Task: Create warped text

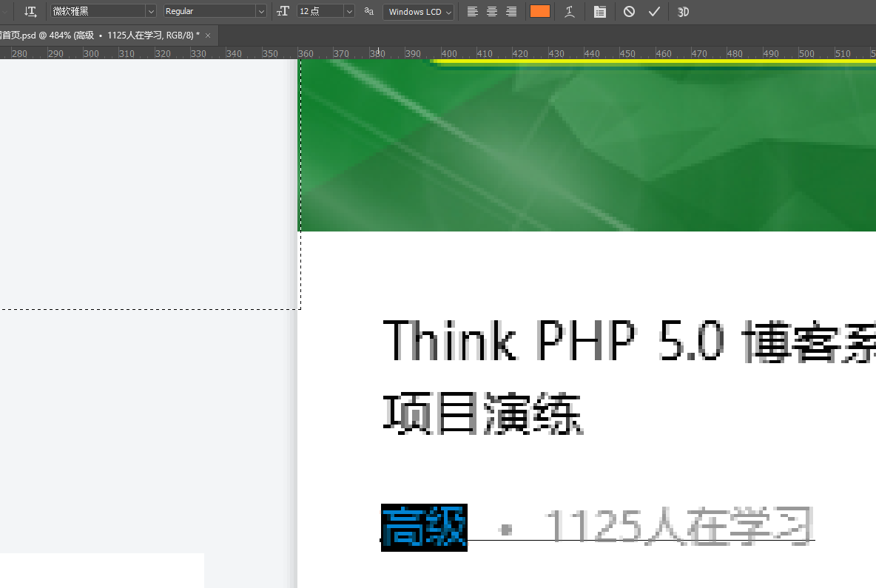Action: 569,12
